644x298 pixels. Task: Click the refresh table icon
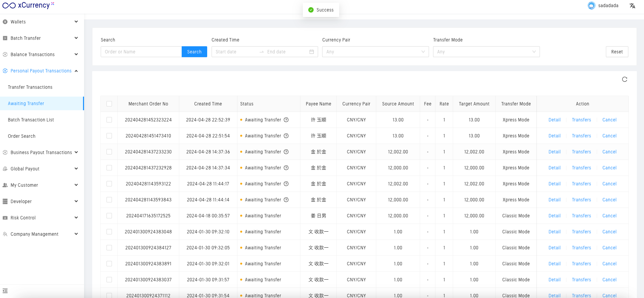click(x=624, y=79)
